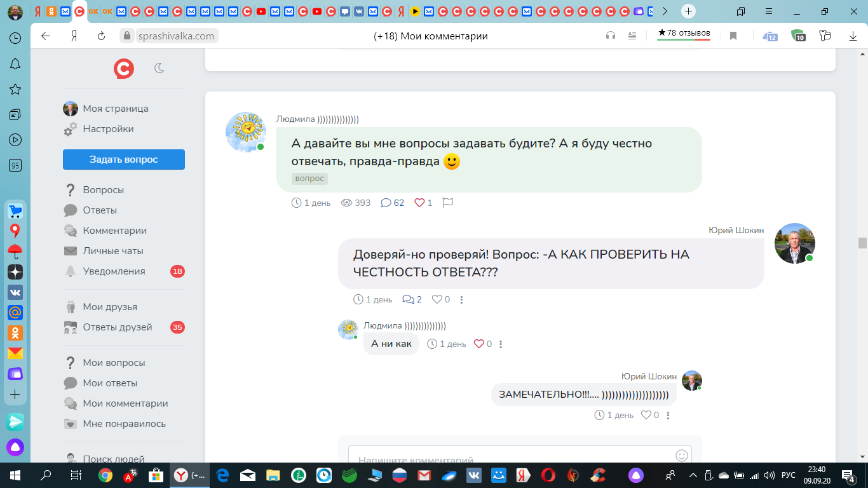Click the page vertical scrollbar thumb
The image size is (868, 488).
click(x=862, y=243)
